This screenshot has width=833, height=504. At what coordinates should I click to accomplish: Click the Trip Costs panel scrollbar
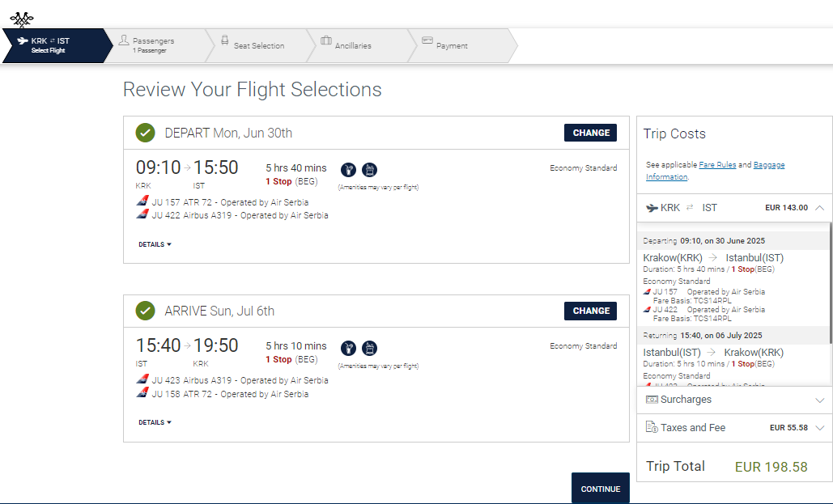point(830,283)
